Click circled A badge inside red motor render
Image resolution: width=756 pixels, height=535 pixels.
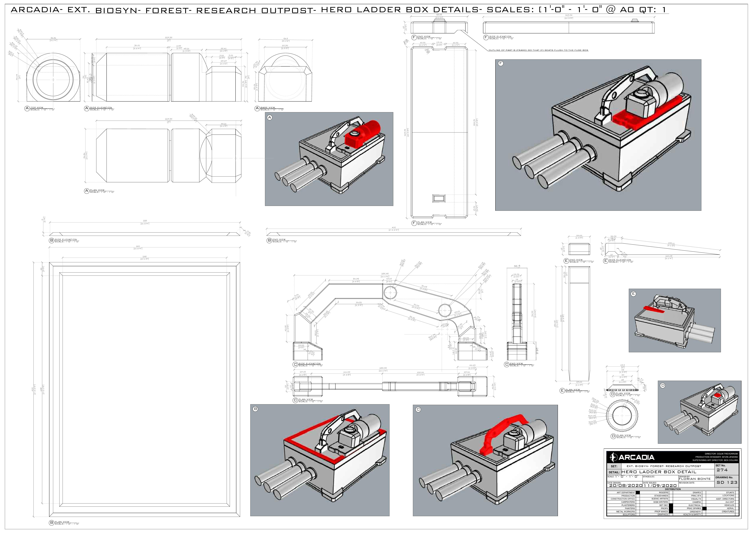point(270,118)
